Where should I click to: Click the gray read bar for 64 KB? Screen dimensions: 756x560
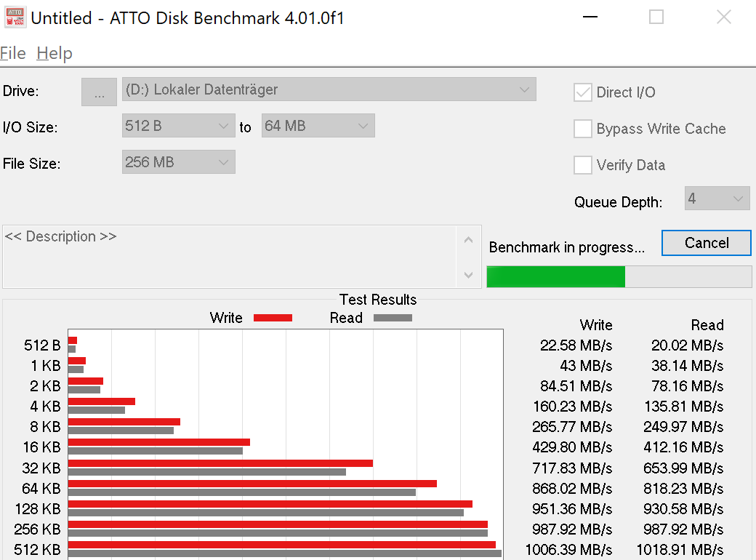241,492
